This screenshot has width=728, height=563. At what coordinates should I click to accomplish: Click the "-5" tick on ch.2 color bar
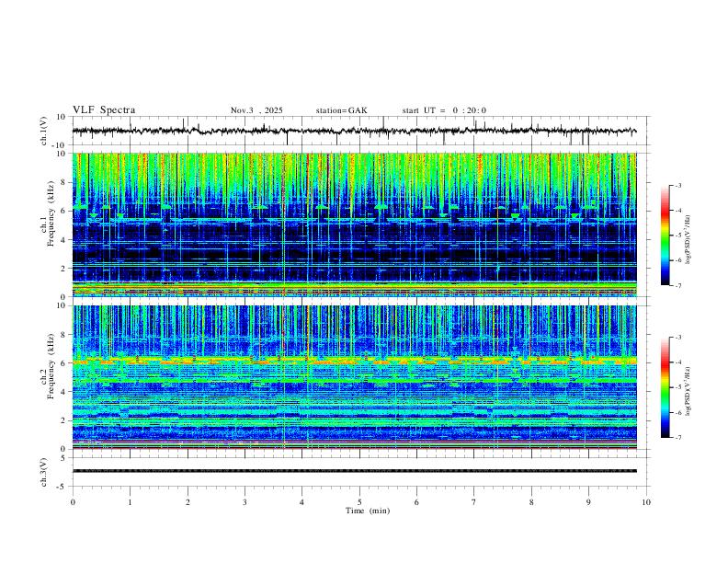pos(678,387)
